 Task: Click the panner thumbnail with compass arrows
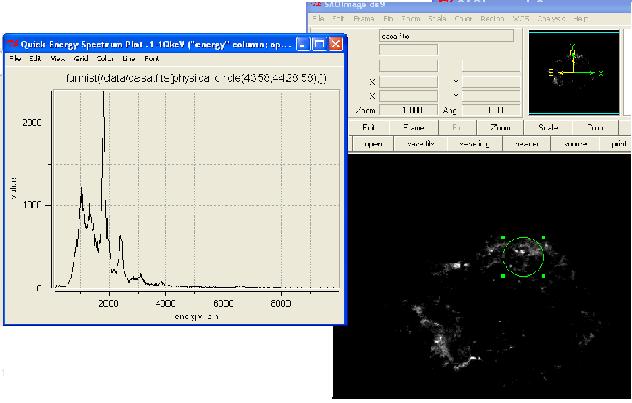574,73
